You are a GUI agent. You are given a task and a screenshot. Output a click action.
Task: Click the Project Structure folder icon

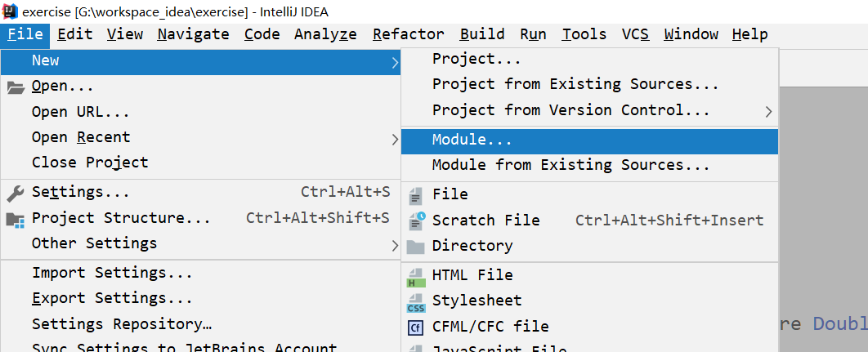(16, 219)
